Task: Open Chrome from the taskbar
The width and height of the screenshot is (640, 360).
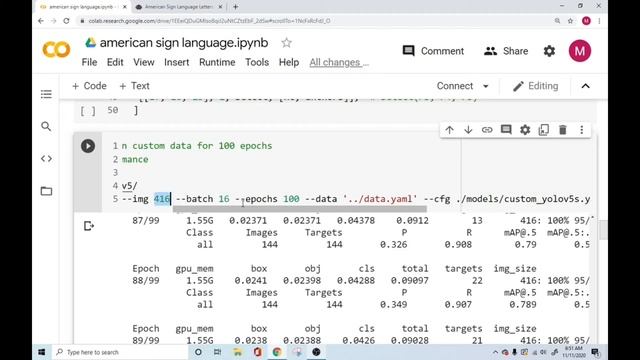Action: 277,352
